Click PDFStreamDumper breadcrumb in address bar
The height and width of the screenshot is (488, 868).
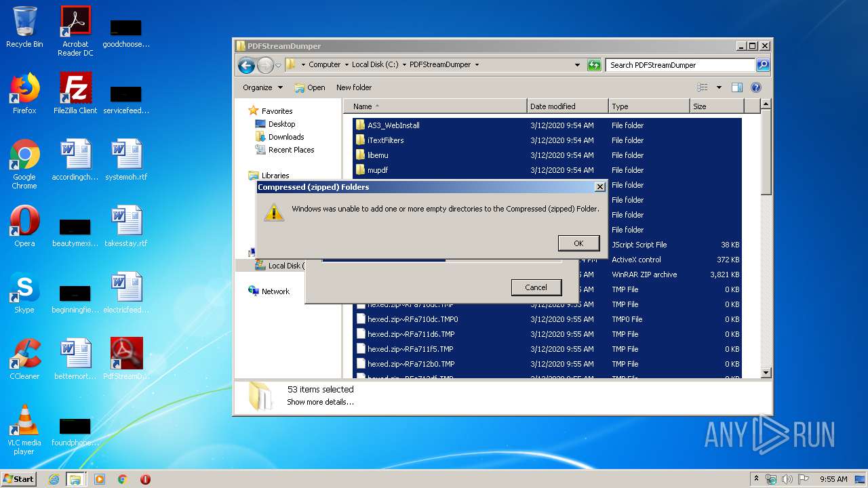point(440,65)
